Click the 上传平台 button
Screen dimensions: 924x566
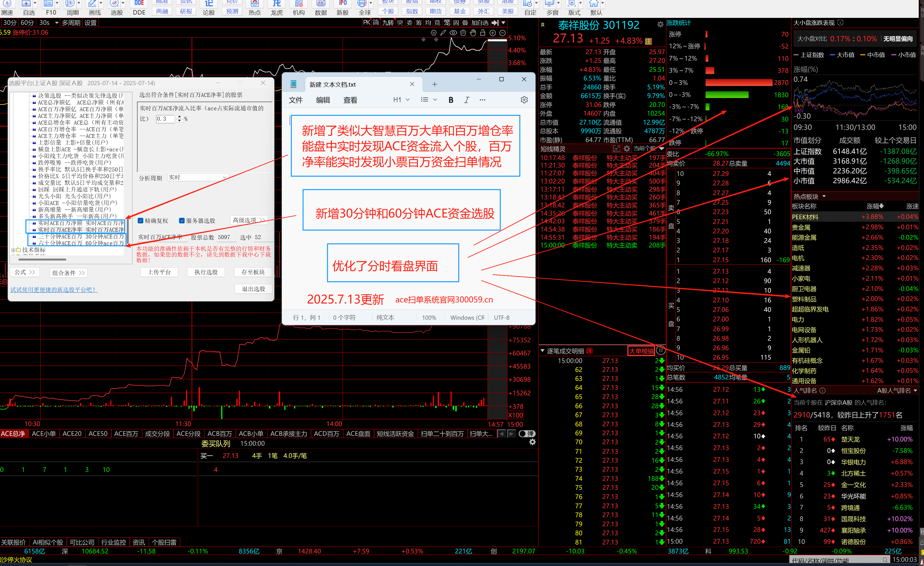pos(159,272)
